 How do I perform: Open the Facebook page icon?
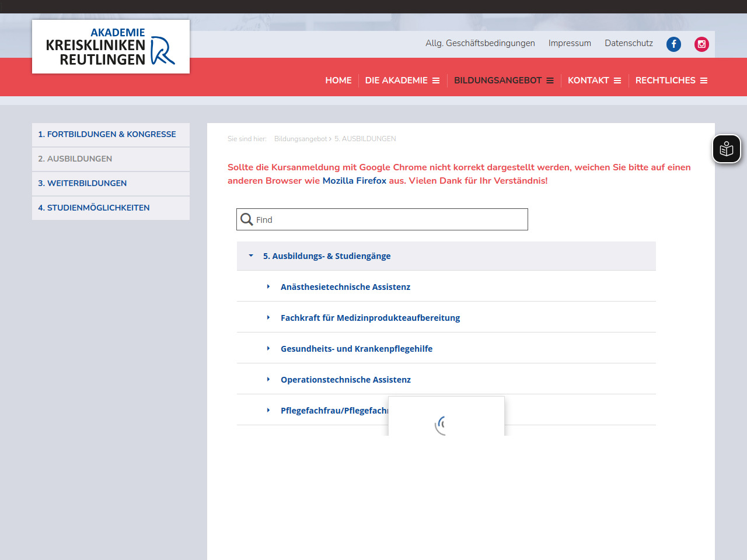pyautogui.click(x=673, y=44)
